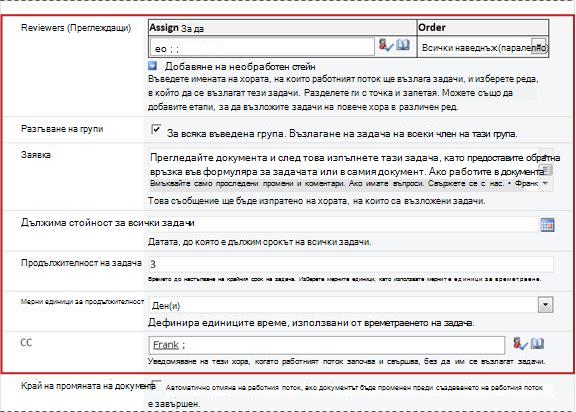Click the due date input field

click(343, 224)
